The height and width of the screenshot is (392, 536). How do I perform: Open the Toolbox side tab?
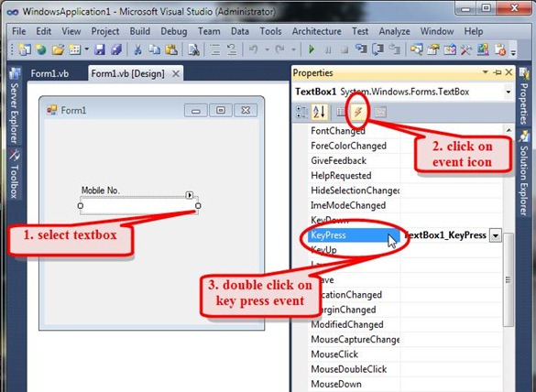point(15,175)
